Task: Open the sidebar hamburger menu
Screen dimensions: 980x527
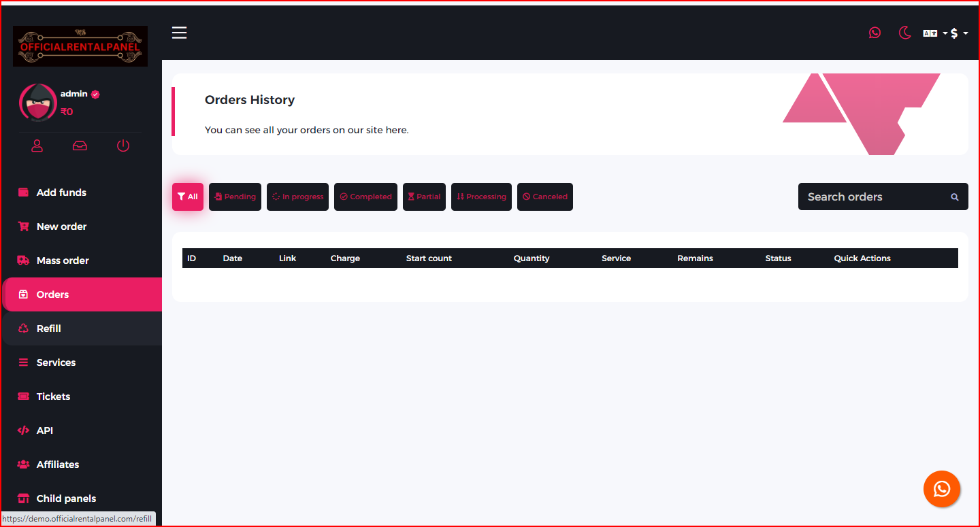Action: [179, 32]
